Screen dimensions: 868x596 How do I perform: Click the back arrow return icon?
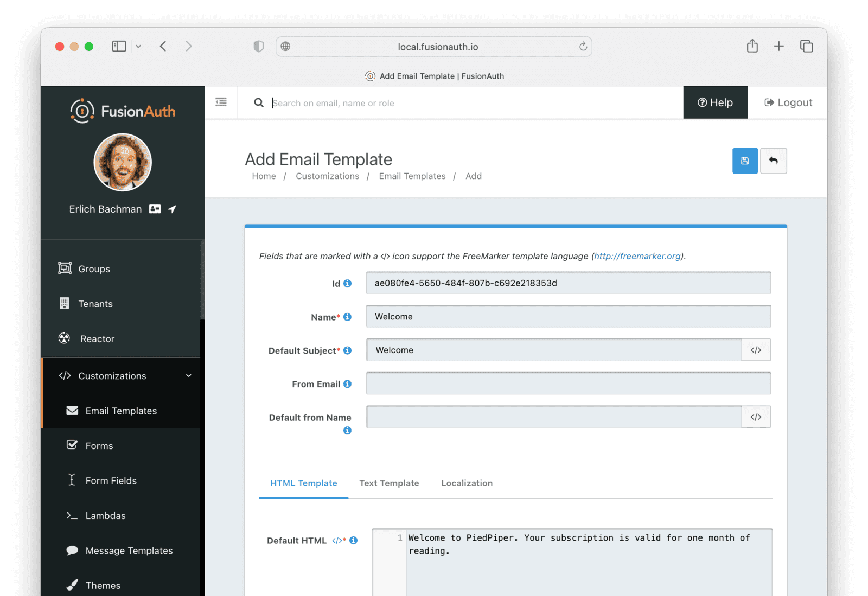click(x=773, y=161)
